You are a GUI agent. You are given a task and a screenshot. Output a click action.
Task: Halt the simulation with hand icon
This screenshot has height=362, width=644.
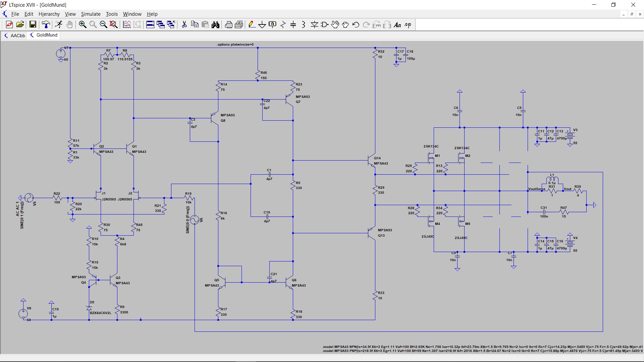(69, 24)
